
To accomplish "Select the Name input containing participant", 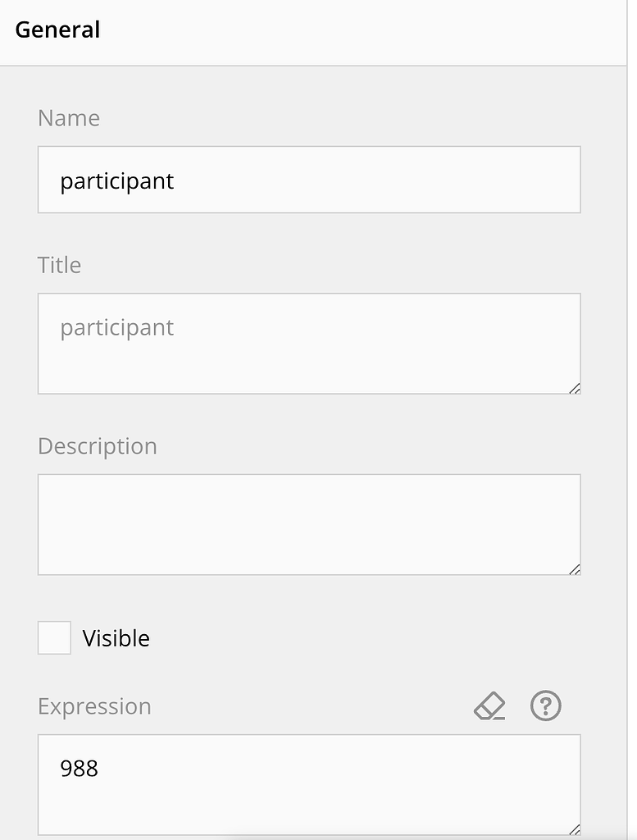I will click(x=309, y=179).
